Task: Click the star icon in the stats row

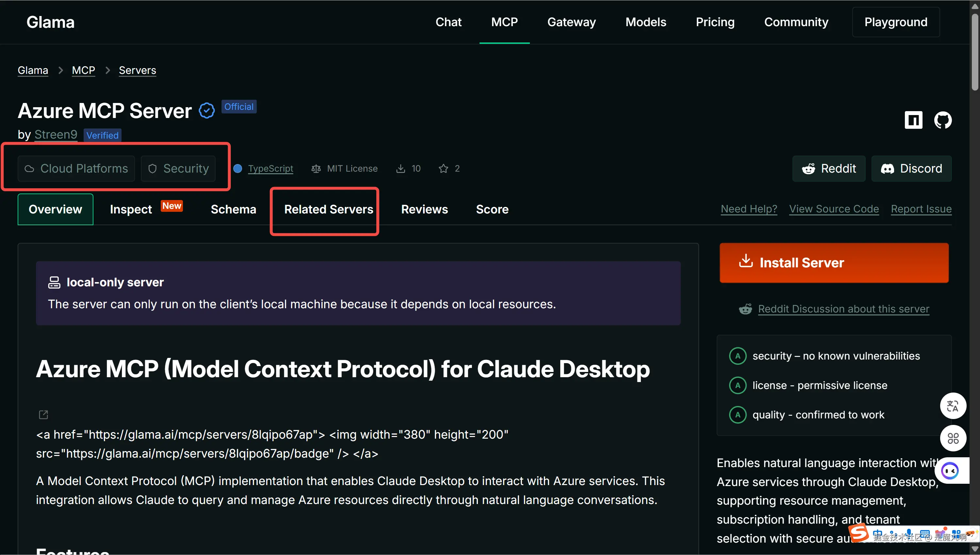Action: tap(443, 168)
